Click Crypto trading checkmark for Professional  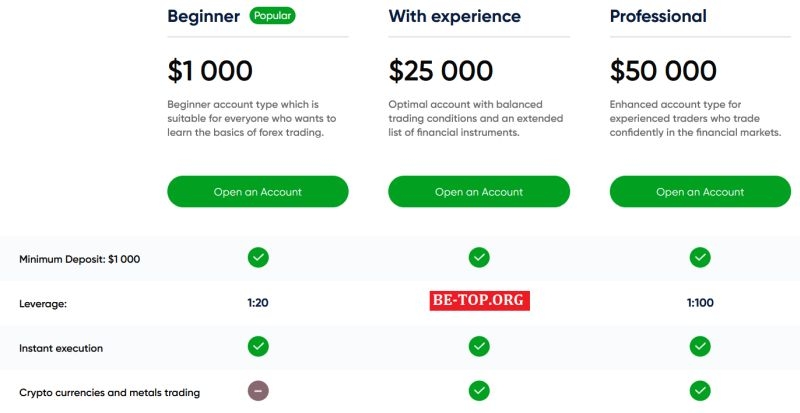[700, 391]
